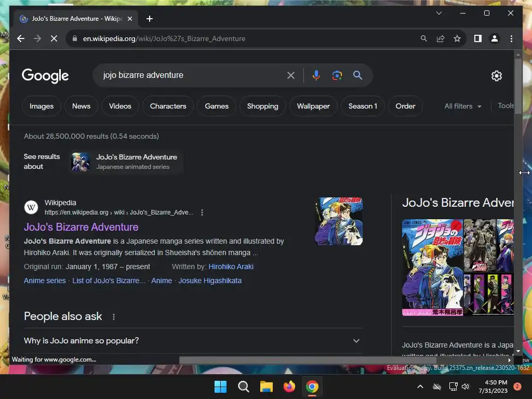The height and width of the screenshot is (399, 532).
Task: Open the Windows Start menu
Action: [220, 387]
